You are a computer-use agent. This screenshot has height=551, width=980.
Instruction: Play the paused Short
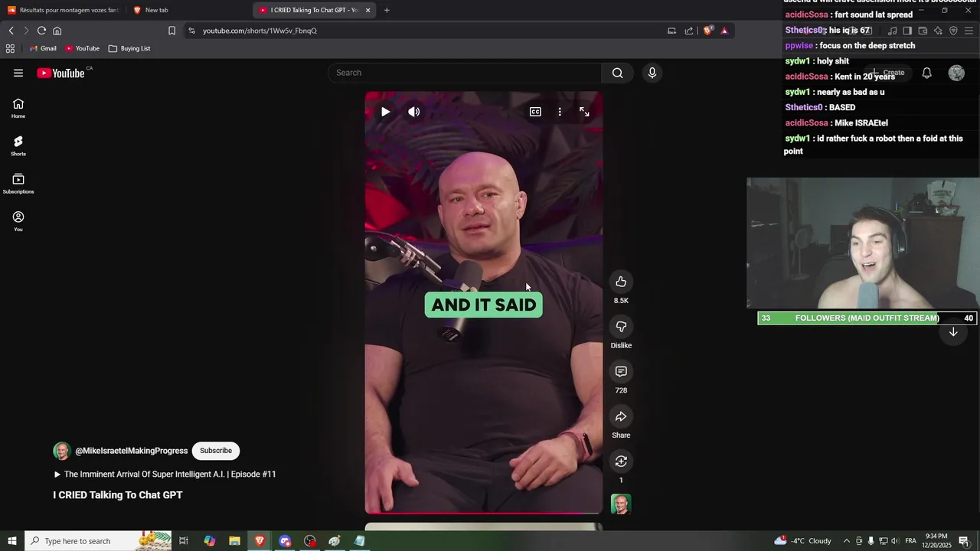point(385,112)
